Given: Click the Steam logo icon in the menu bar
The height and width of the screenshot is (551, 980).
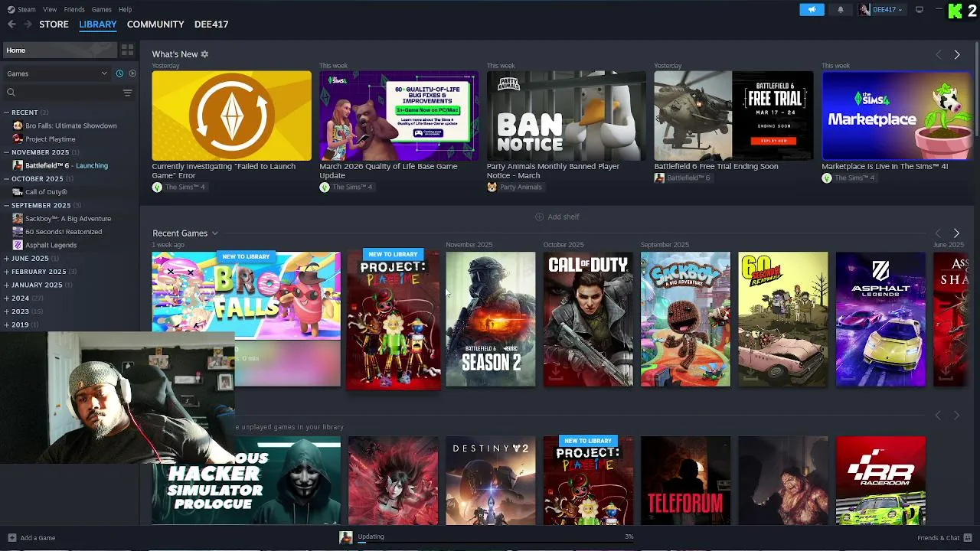Looking at the screenshot, I should (x=11, y=9).
